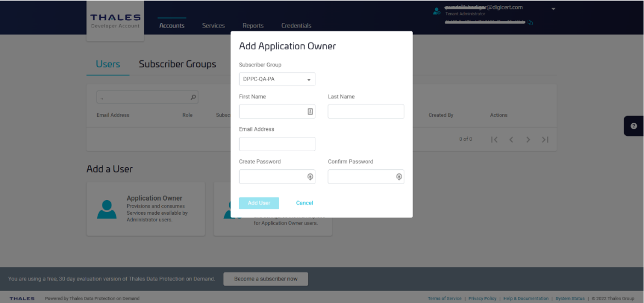Open the Reports menu
The image size is (644, 303).
click(x=253, y=26)
